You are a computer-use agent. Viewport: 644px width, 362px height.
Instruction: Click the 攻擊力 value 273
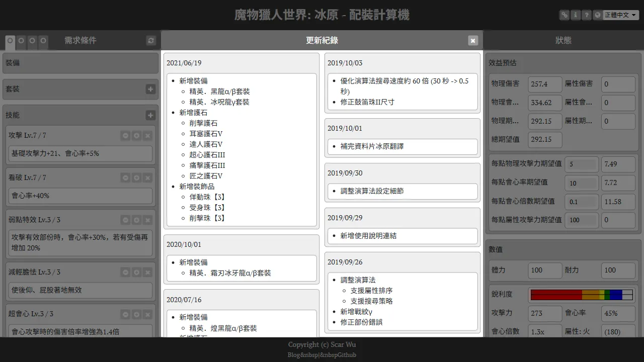click(x=545, y=313)
